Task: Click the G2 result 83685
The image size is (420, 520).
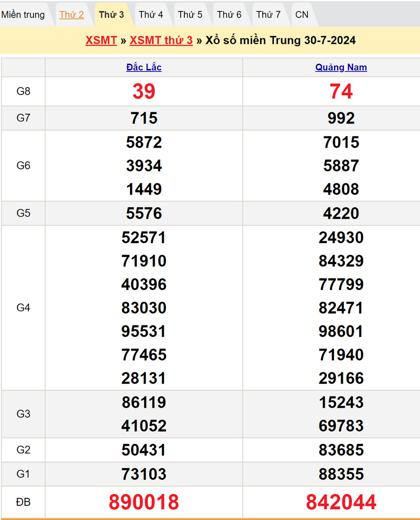Action: coord(341,449)
